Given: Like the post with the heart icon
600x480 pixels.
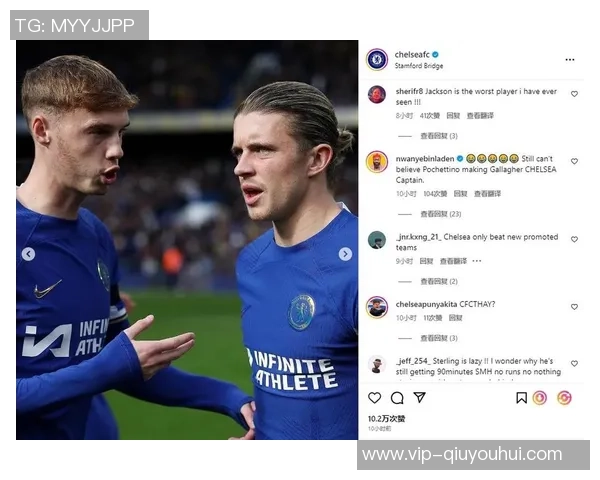Looking at the screenshot, I should point(374,398).
